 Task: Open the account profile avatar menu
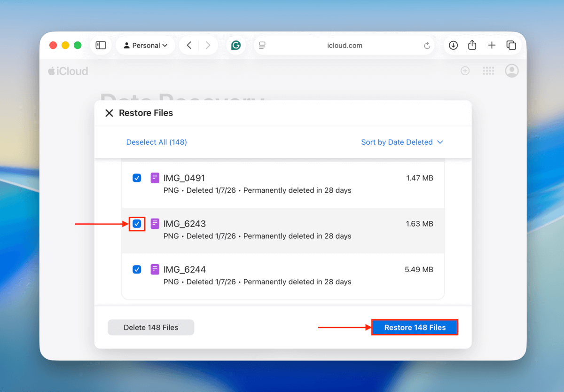pos(511,71)
